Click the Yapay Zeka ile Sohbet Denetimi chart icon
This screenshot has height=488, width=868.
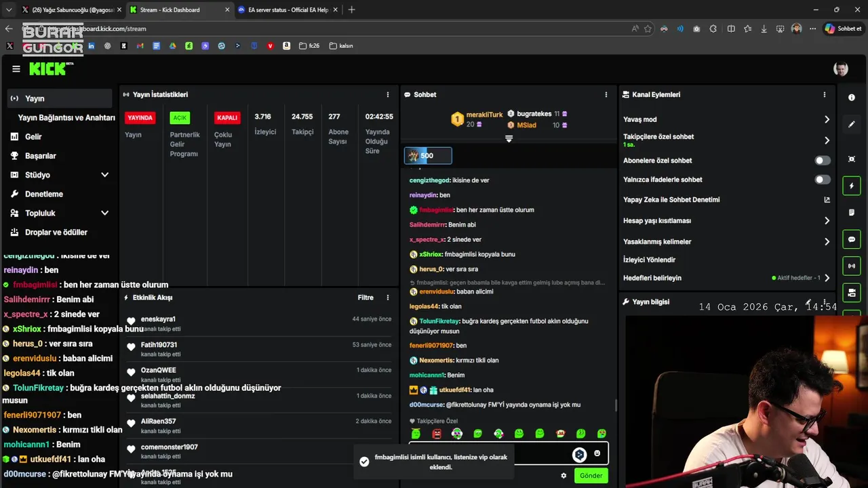(x=827, y=200)
